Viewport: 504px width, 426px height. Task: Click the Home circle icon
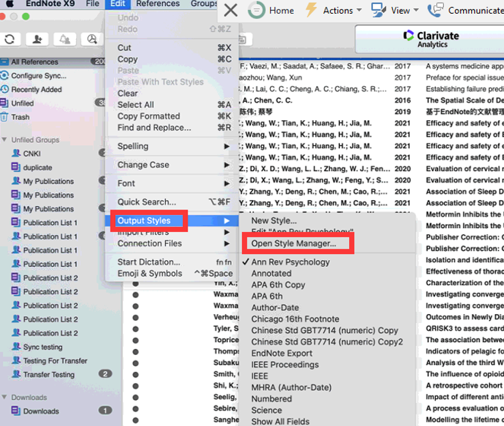coord(256,10)
